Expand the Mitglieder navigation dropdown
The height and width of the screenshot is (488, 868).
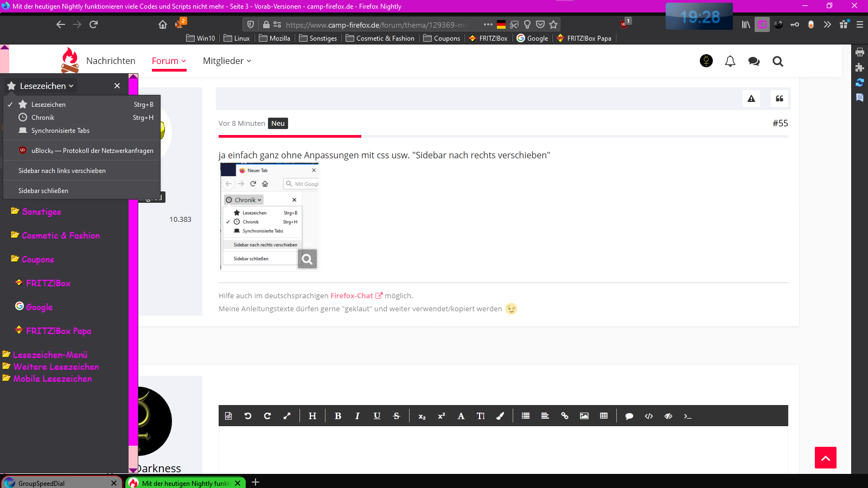tap(227, 61)
